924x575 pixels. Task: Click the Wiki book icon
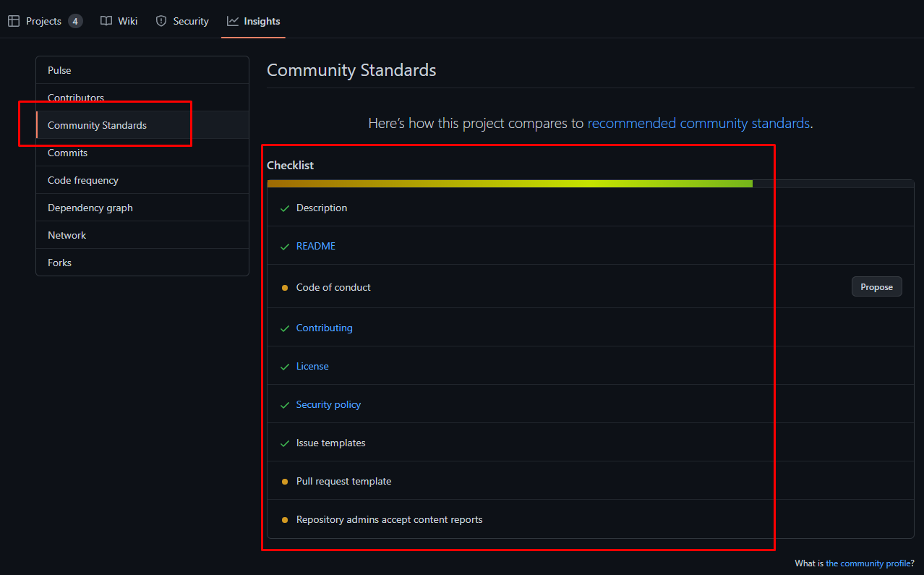pos(106,21)
